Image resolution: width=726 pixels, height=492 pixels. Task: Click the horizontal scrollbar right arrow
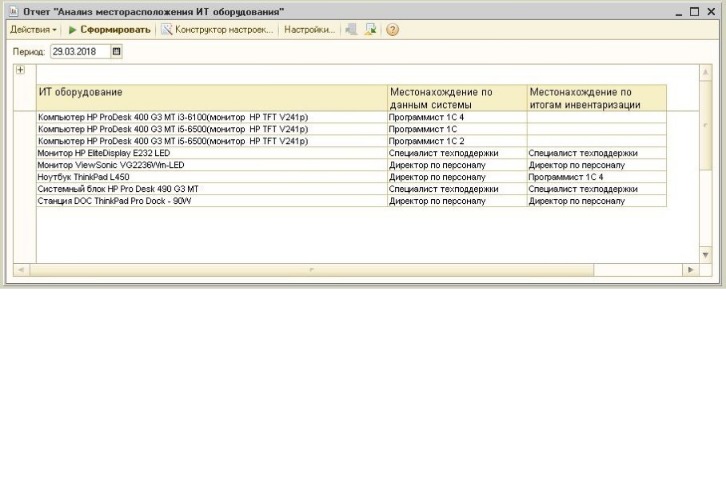[x=690, y=270]
